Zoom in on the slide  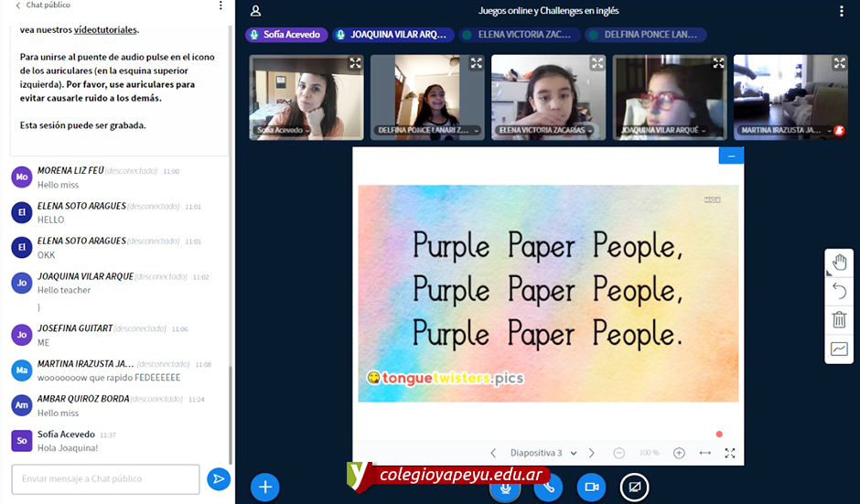679,453
